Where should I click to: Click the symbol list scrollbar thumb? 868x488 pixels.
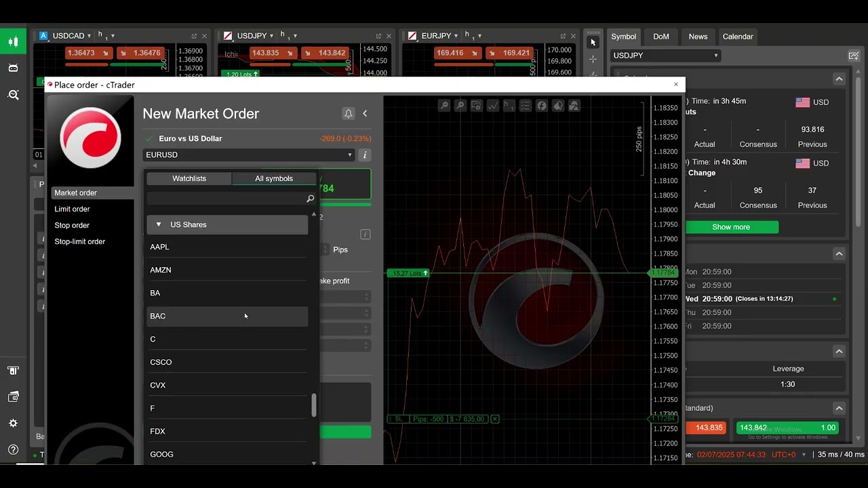tap(313, 405)
